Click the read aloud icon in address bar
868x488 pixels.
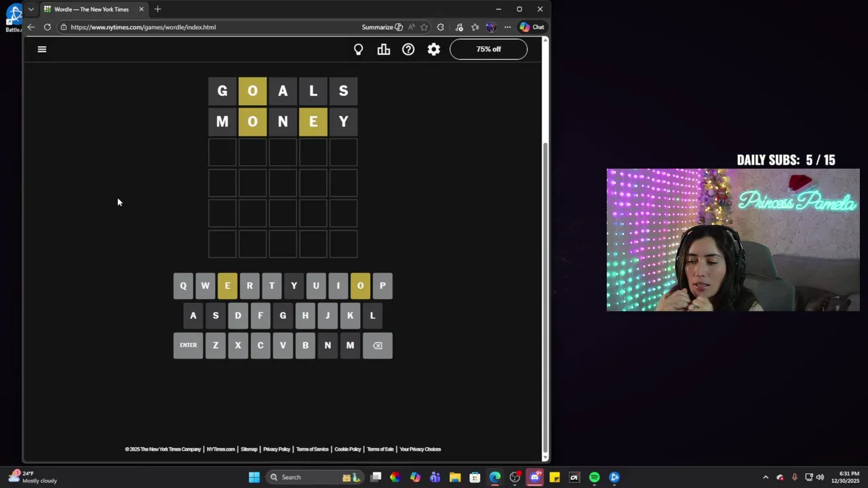click(411, 27)
